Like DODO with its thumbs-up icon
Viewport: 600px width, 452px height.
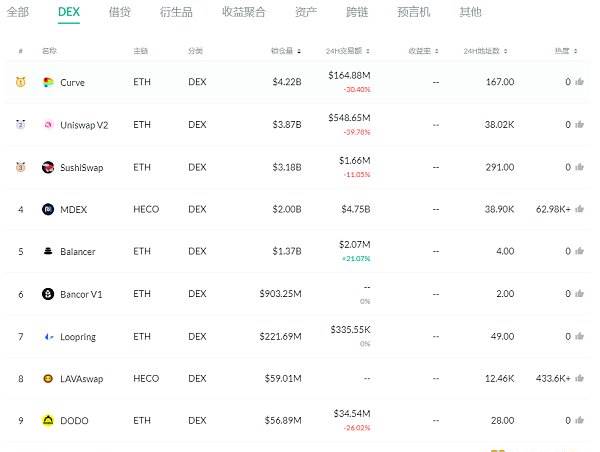pyautogui.click(x=579, y=420)
